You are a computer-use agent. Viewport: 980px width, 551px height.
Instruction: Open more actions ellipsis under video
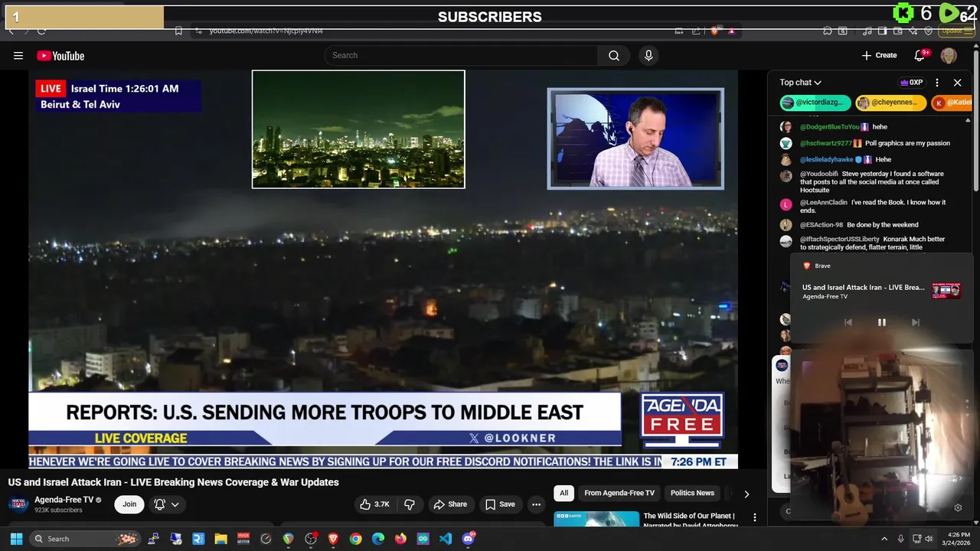(536, 504)
